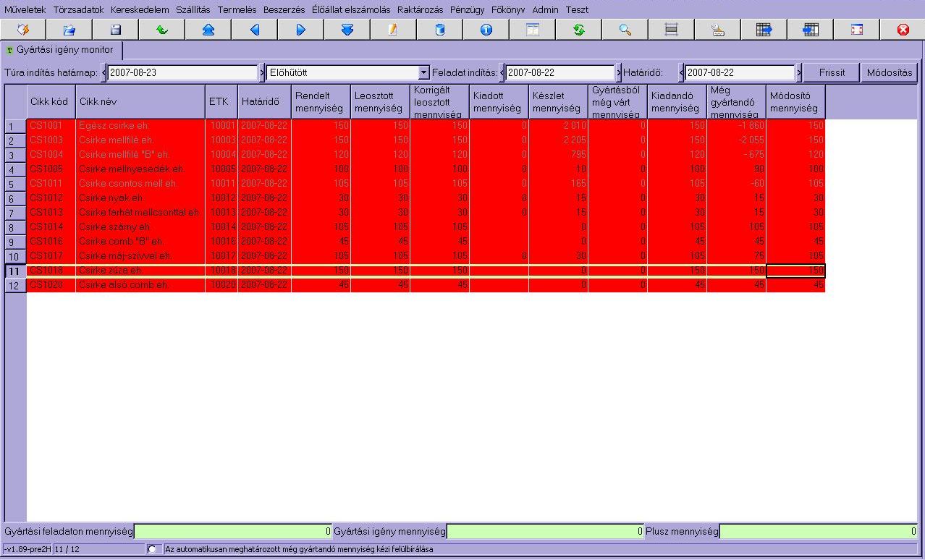
Task: Click the green undo arrow icon
Action: coord(161,30)
